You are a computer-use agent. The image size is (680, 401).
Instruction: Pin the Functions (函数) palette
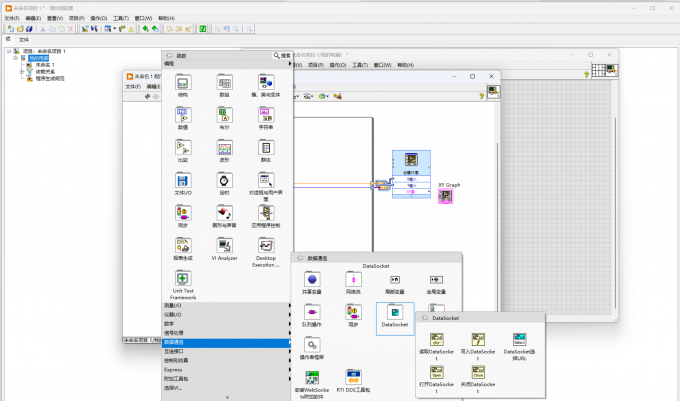(169, 55)
